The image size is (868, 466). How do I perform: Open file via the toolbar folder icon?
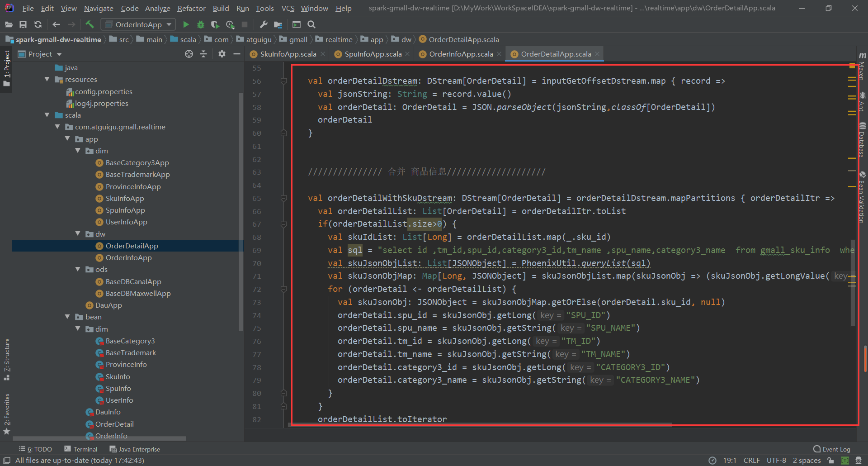(x=9, y=24)
